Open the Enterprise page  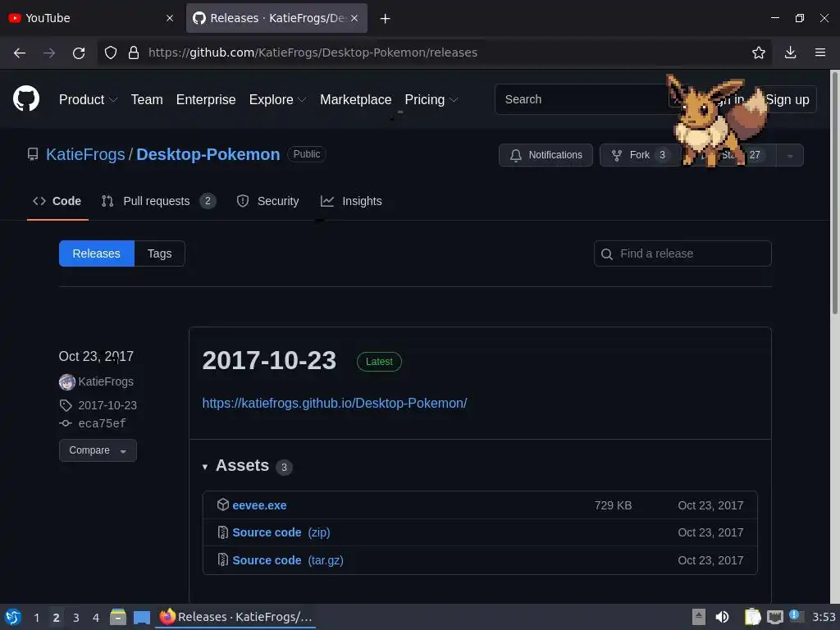point(206,99)
